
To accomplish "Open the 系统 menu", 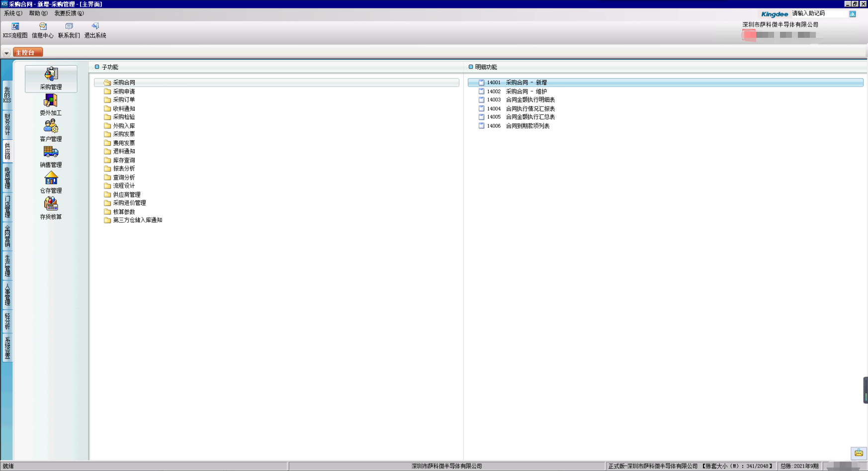I will coord(12,13).
